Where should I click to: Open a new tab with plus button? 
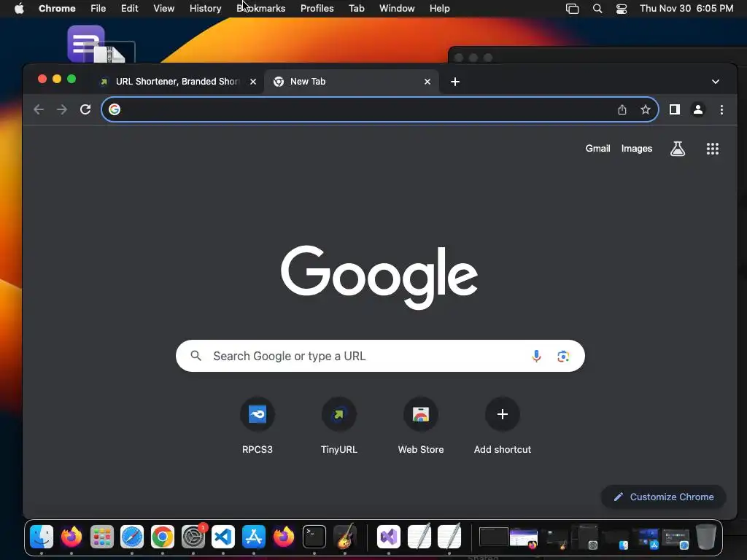click(x=455, y=82)
